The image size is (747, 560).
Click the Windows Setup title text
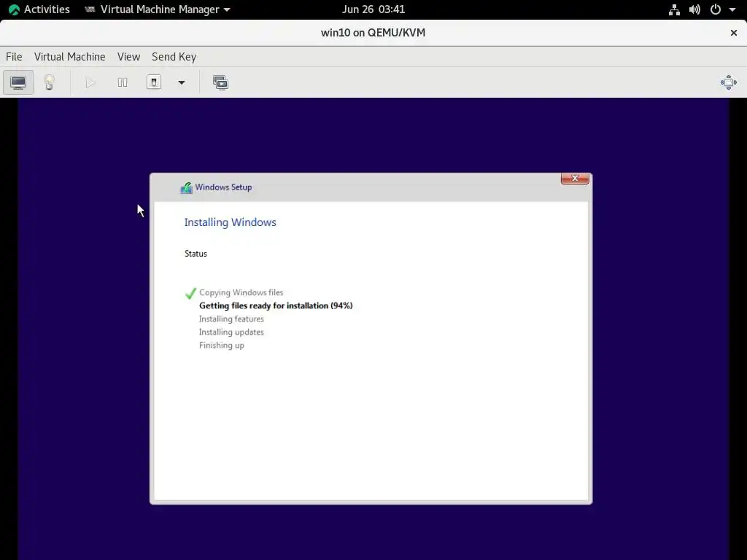223,187
